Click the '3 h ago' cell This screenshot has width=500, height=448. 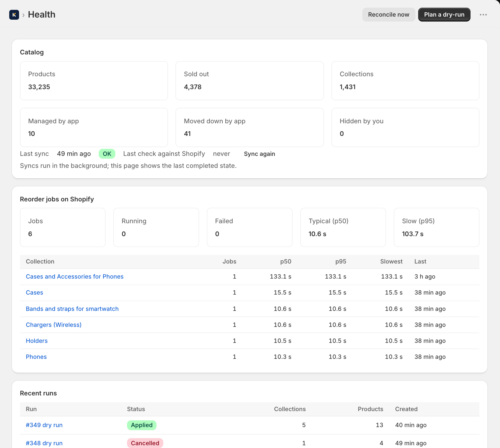click(425, 276)
